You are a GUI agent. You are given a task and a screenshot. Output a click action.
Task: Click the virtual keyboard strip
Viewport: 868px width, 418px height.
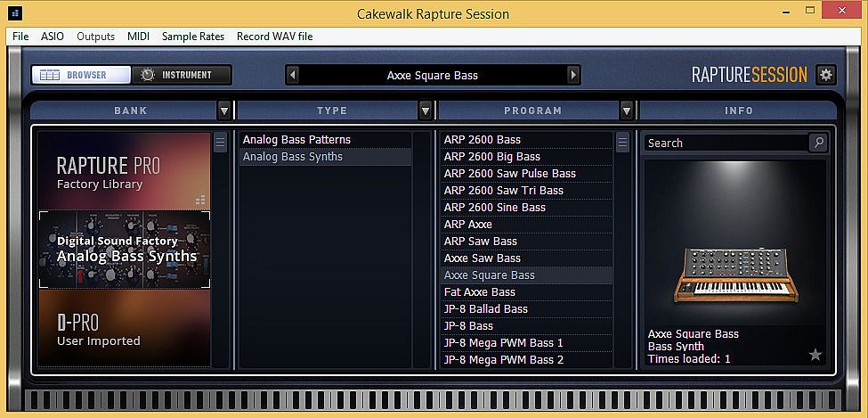(434, 398)
